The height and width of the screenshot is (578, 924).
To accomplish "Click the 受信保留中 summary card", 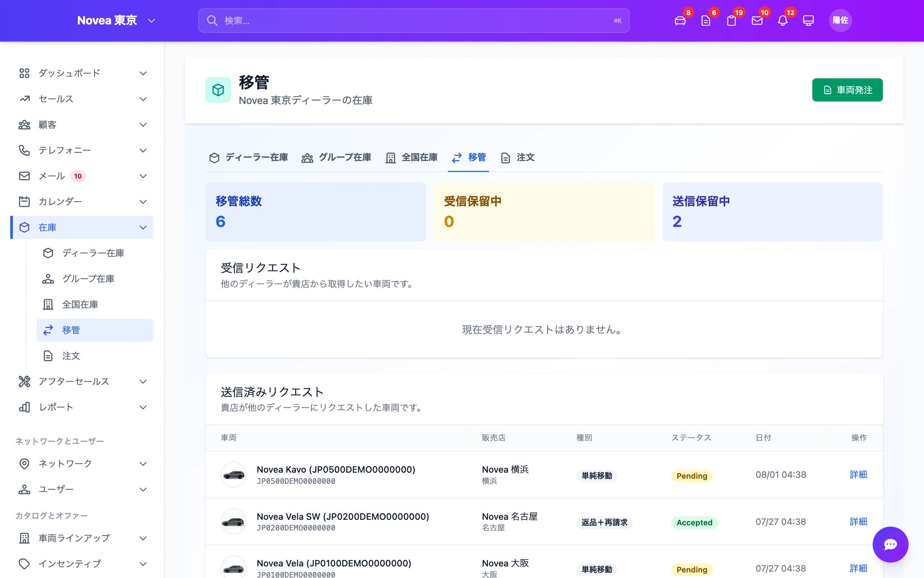I will [544, 212].
